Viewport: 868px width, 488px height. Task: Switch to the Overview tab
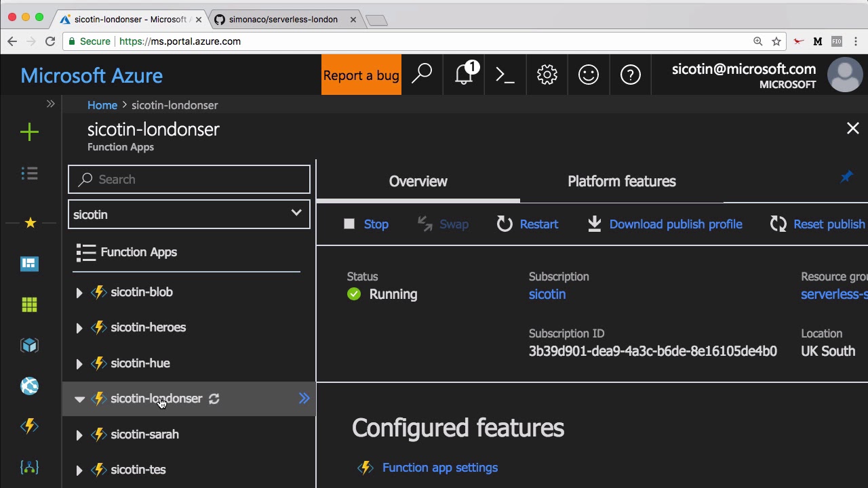point(418,182)
